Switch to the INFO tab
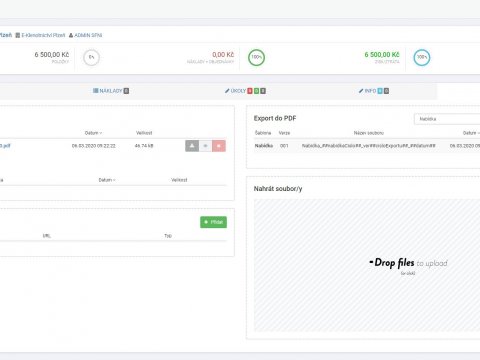Image resolution: width=480 pixels, height=360 pixels. 374,91
